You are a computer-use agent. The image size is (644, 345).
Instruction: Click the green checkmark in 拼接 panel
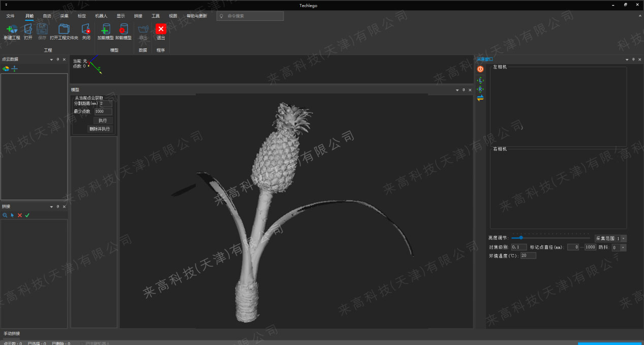[27, 215]
